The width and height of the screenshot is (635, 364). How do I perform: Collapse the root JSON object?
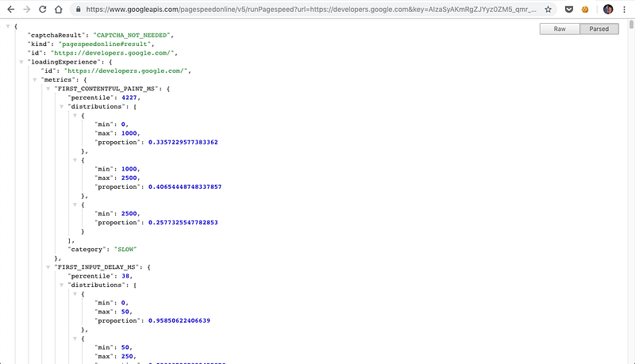(8, 26)
